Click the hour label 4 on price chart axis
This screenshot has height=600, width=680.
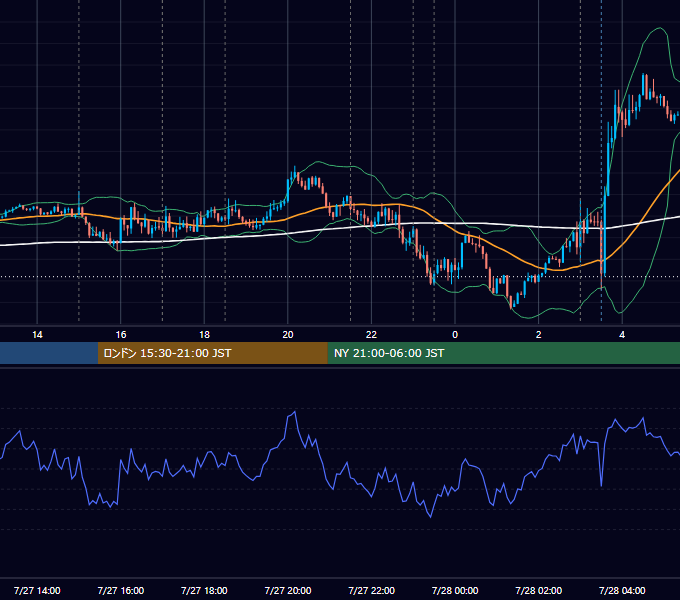click(622, 335)
